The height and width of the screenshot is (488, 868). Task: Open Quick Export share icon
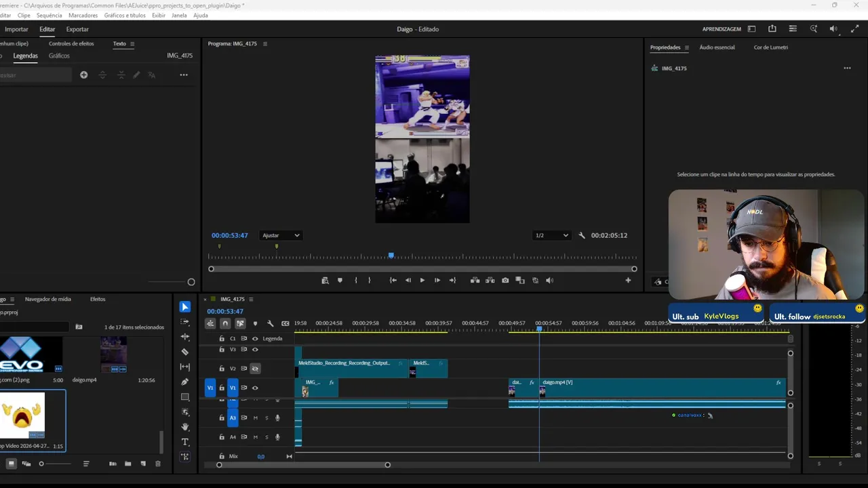tap(772, 29)
